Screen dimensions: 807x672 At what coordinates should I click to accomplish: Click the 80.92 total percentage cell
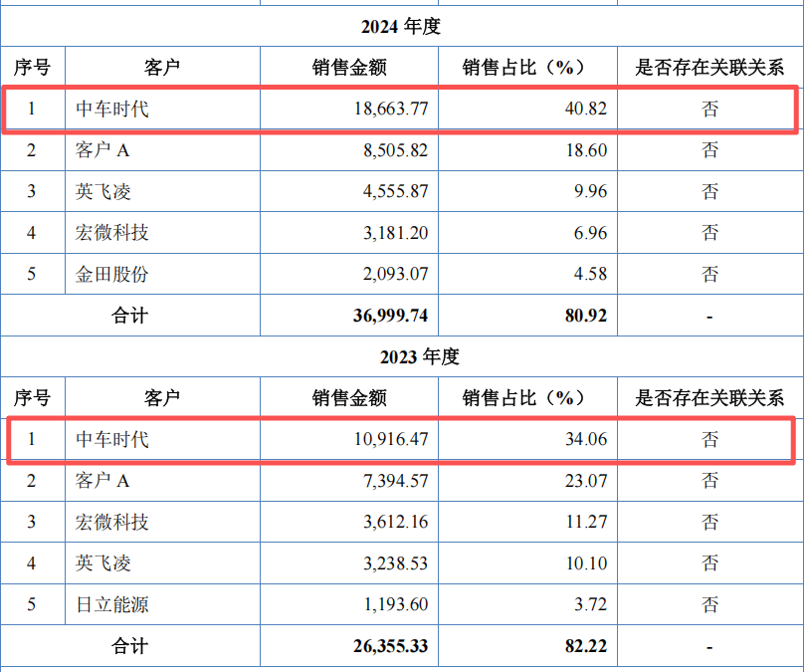(585, 316)
